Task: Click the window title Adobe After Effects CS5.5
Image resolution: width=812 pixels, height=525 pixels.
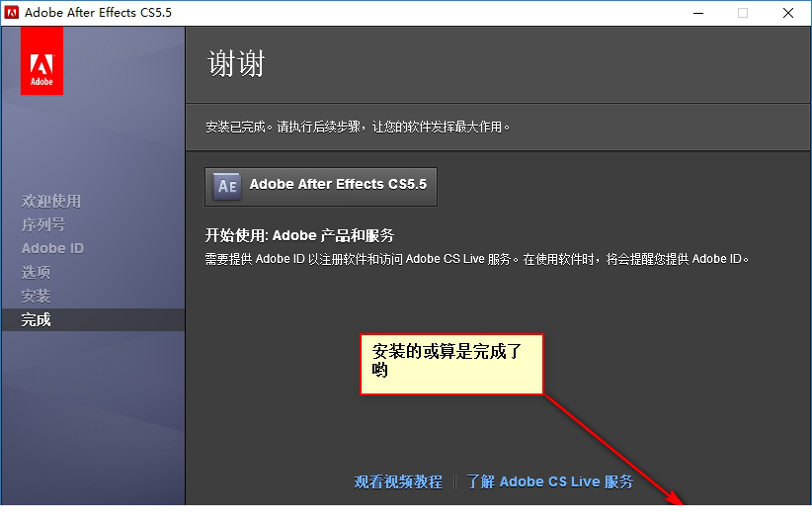Action: (x=99, y=13)
